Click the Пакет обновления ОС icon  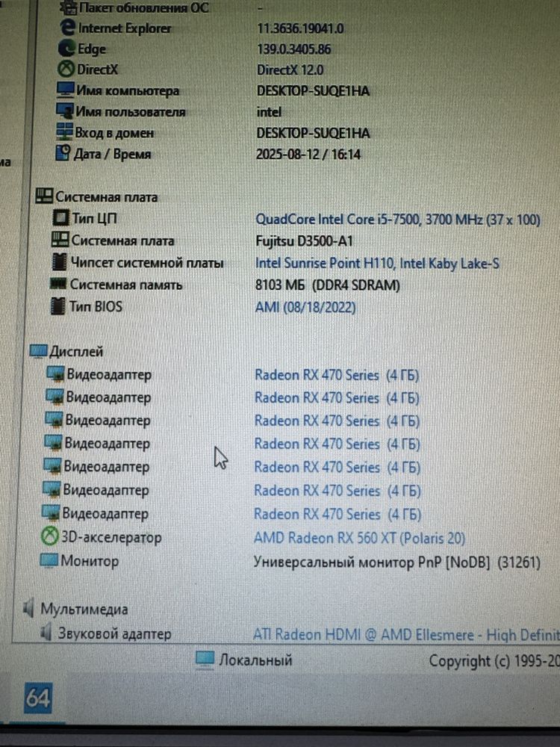point(69,7)
